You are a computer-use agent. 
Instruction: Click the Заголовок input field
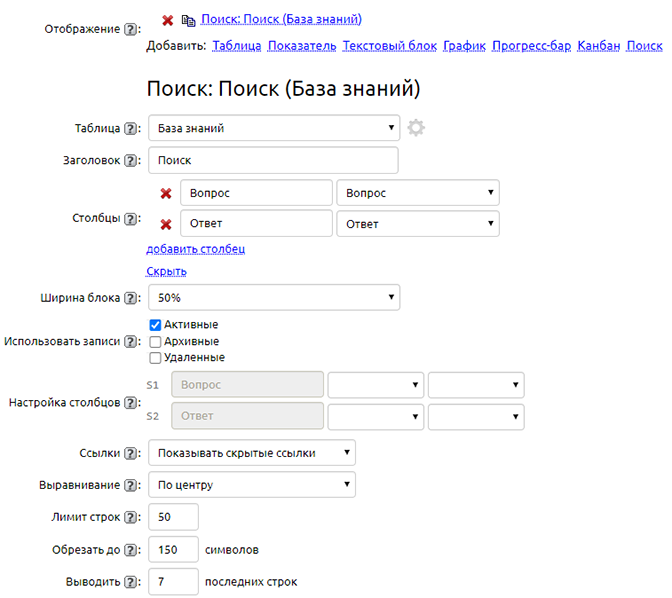pyautogui.click(x=273, y=160)
